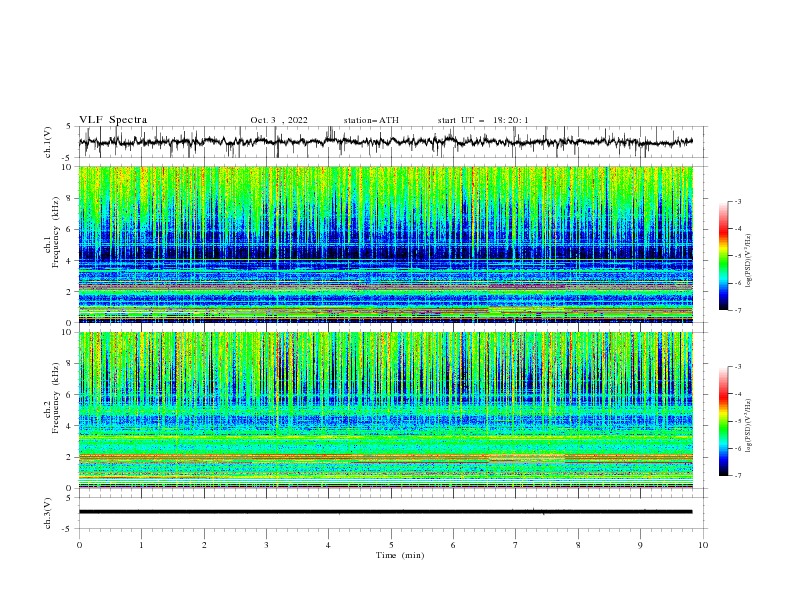Click time axis tick label "2"
This screenshot has height=612, width=792.
click(204, 545)
